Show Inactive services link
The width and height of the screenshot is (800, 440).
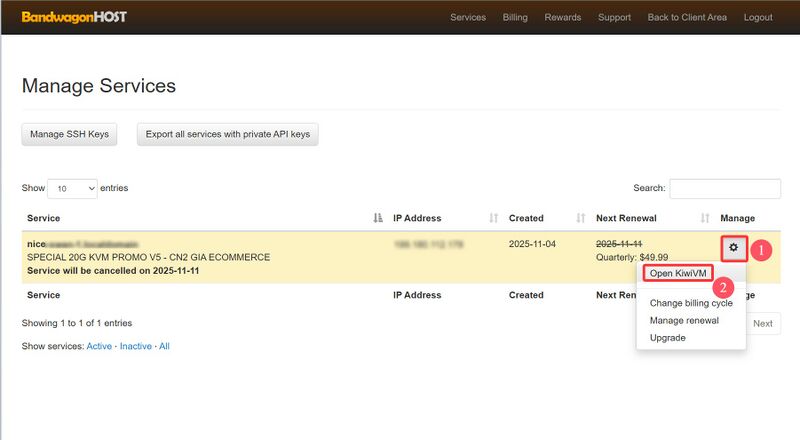click(x=136, y=346)
